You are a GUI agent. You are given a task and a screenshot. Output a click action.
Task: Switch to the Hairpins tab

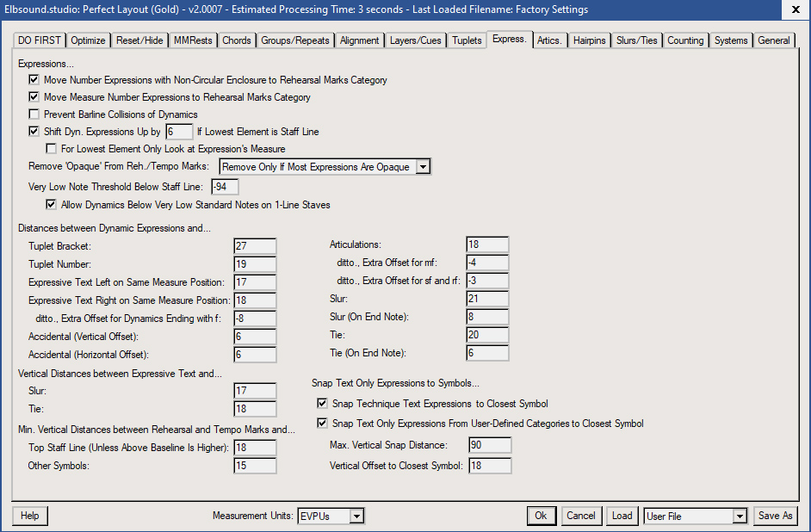point(590,40)
